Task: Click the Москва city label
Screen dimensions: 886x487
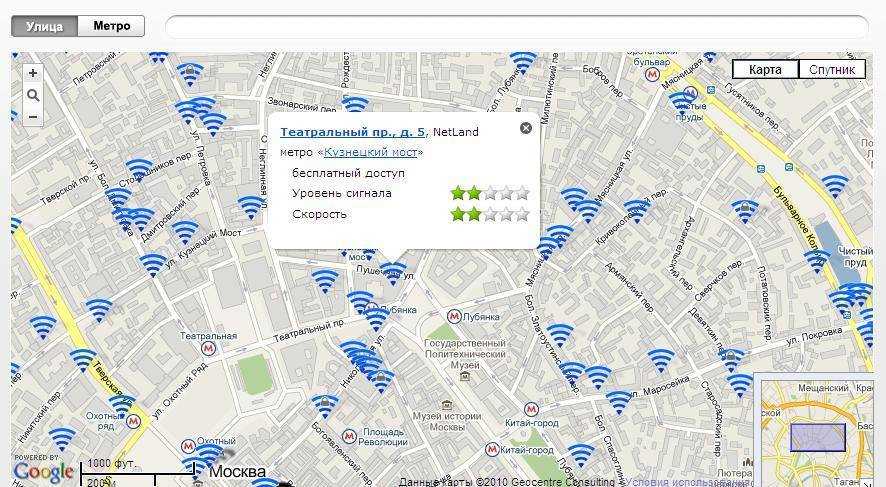Action: 237,471
